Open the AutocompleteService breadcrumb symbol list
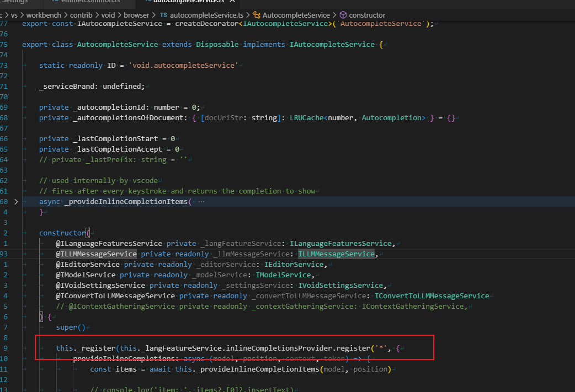 point(296,15)
